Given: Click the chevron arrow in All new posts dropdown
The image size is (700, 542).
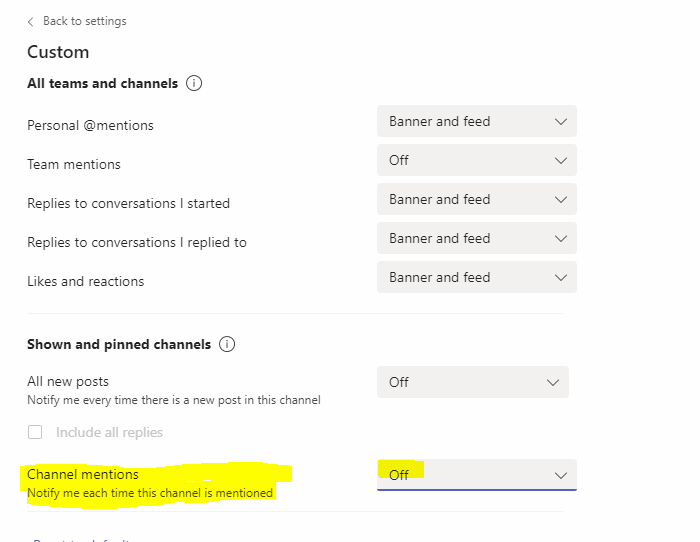Looking at the screenshot, I should [x=553, y=382].
